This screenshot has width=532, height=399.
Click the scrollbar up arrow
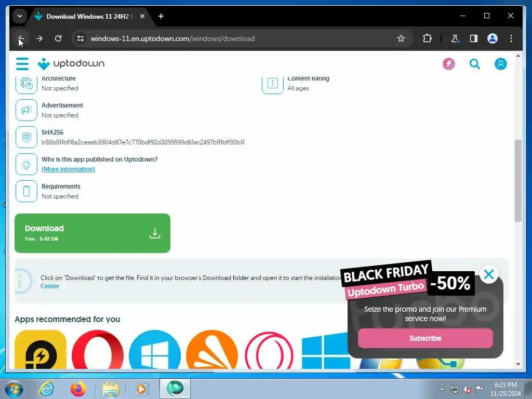[x=518, y=56]
